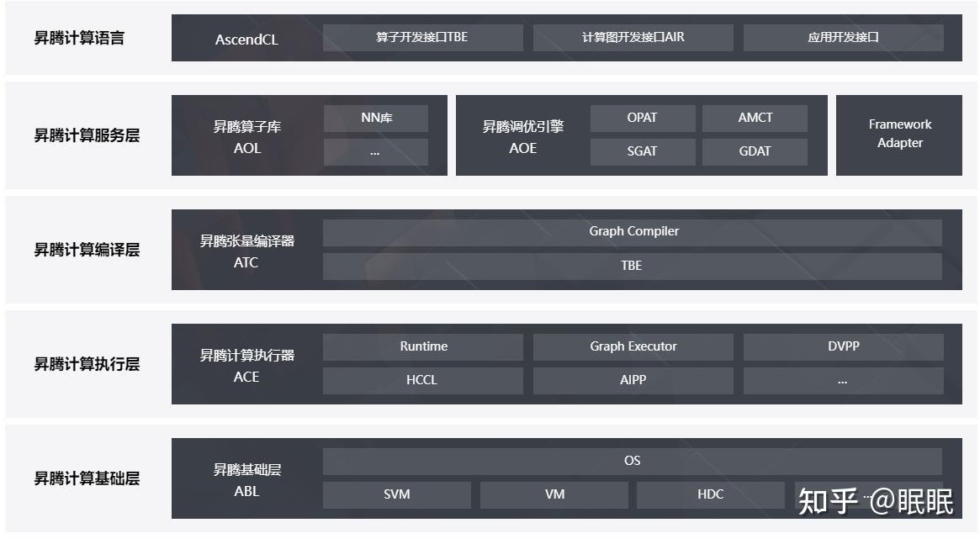This screenshot has height=544, width=980.
Task: Select the Graph Executor box
Action: tap(633, 346)
